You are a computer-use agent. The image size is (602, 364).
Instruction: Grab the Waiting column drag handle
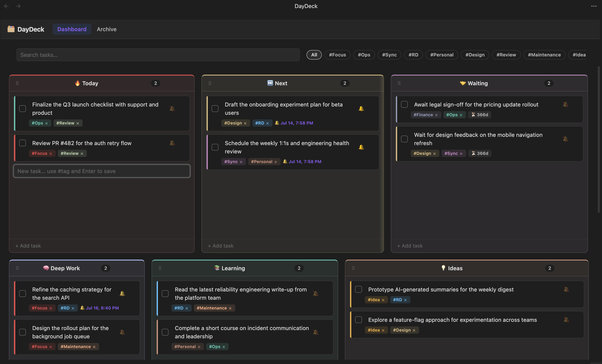click(399, 83)
